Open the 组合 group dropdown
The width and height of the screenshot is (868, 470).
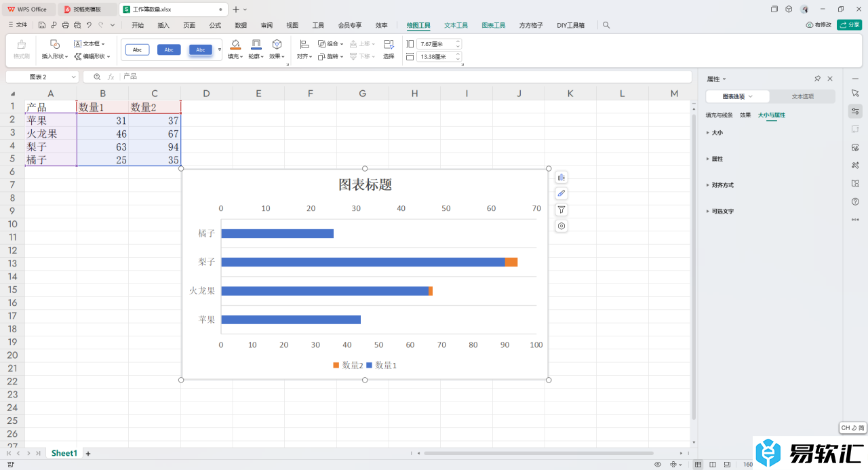[331, 43]
